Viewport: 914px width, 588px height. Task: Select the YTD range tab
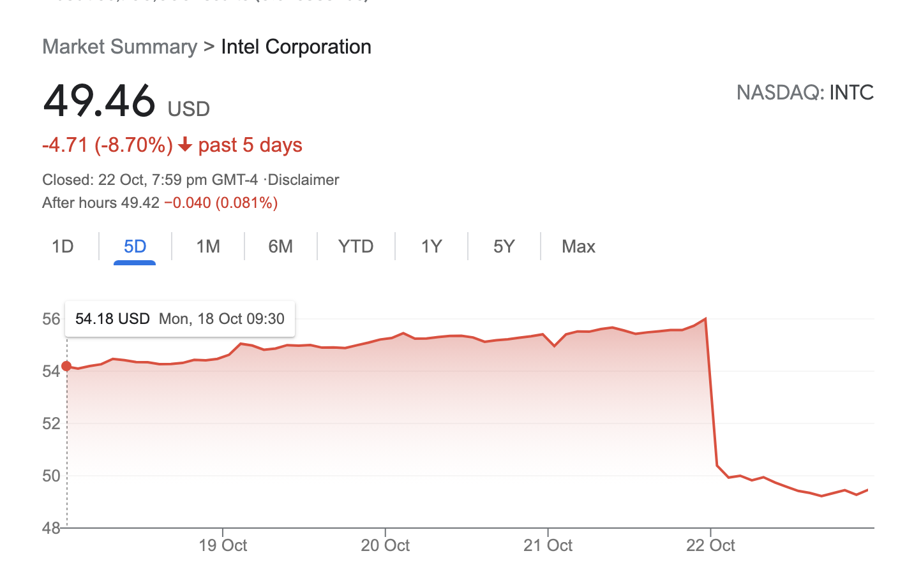click(356, 247)
